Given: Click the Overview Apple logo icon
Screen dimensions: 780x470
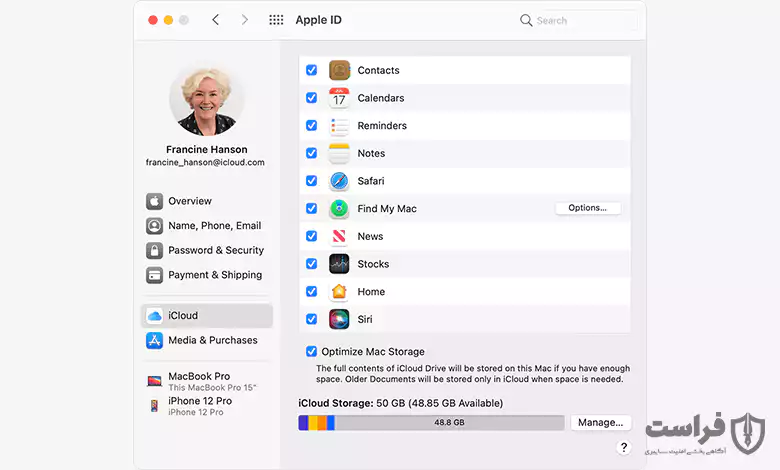Looking at the screenshot, I should 154,201.
